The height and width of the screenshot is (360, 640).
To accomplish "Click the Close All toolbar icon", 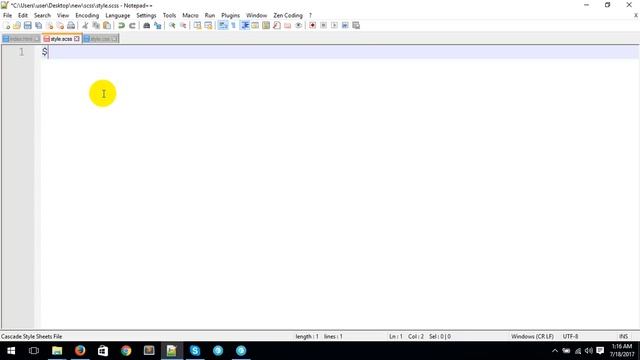I will pos(60,25).
